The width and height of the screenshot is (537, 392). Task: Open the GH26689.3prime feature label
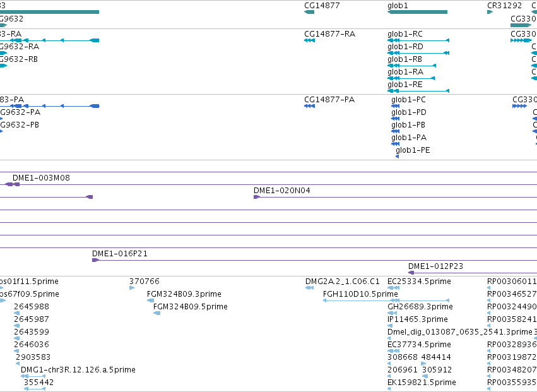[x=420, y=307]
